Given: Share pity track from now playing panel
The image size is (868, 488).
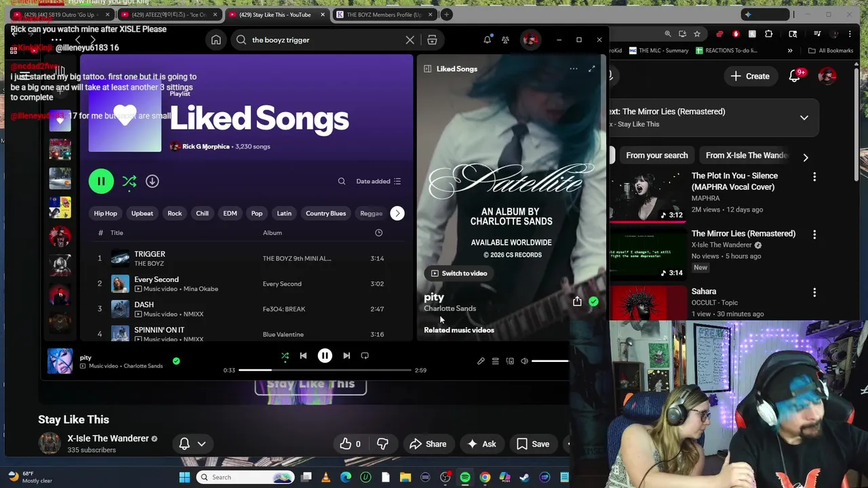Looking at the screenshot, I should pos(577,302).
